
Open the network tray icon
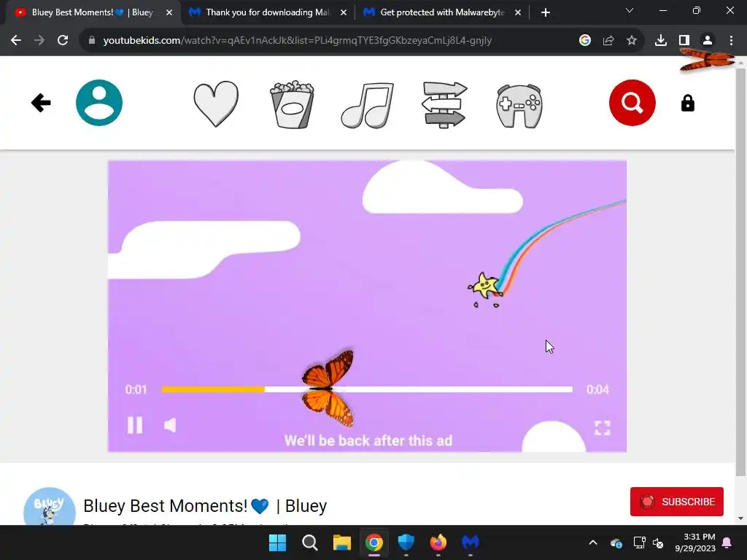[639, 542]
